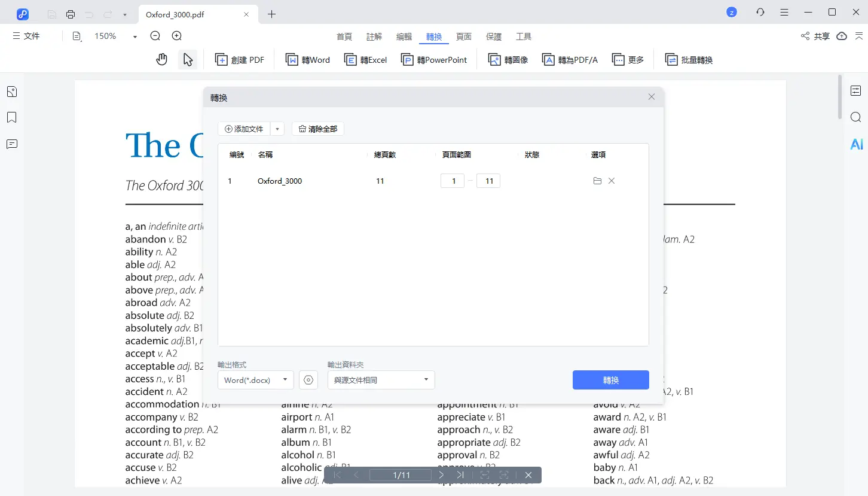Select the Hand tool
The width and height of the screenshot is (868, 496).
point(161,59)
